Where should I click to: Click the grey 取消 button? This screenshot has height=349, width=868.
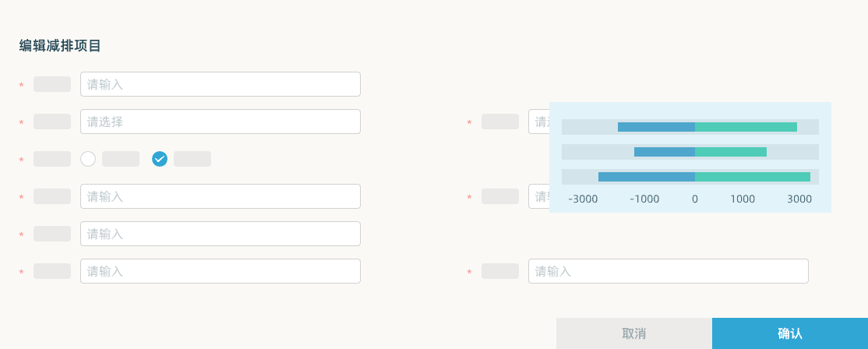point(633,333)
